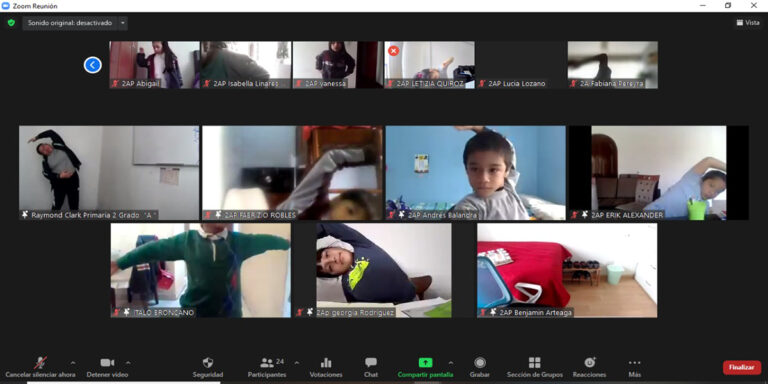Select Raymond Clark Primaria 2 Grado video
Image resolution: width=768 pixels, height=384 pixels.
click(x=109, y=173)
